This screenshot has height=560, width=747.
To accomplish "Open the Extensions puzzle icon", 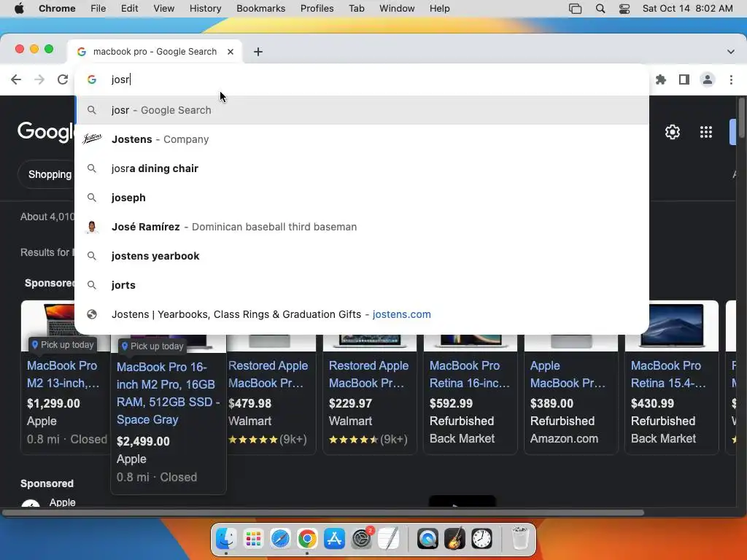I will point(661,79).
